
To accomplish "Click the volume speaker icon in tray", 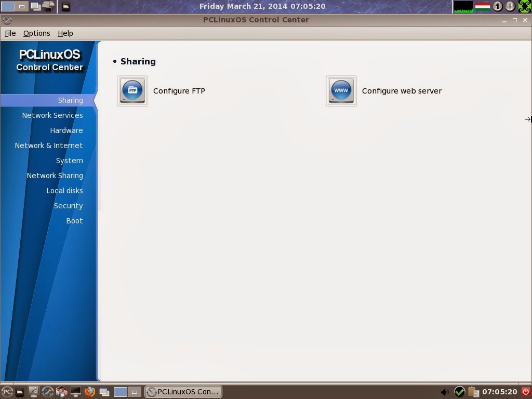I will (445, 392).
